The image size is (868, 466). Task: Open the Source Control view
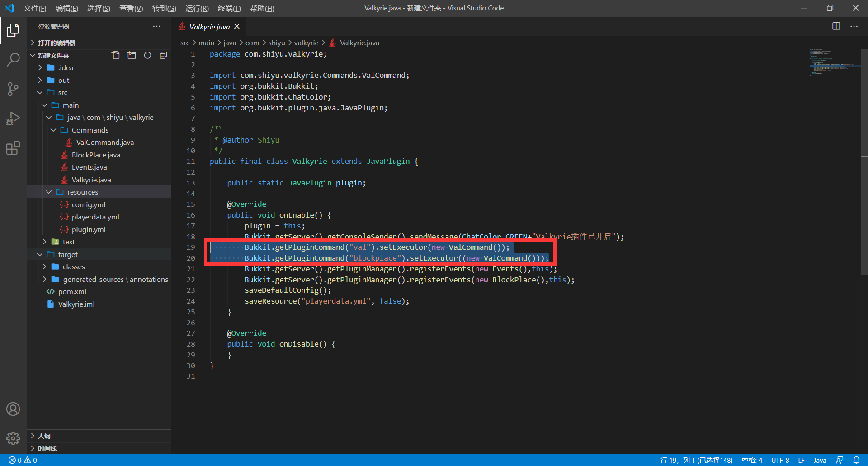(13, 89)
